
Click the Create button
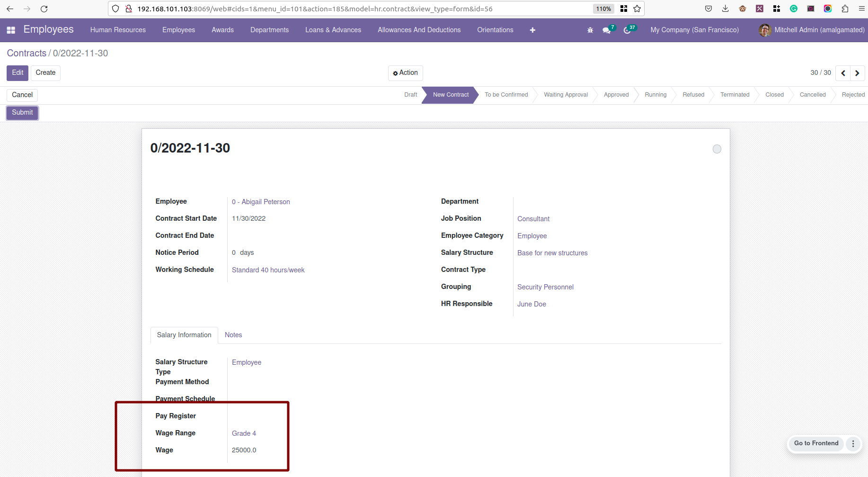[x=45, y=73]
